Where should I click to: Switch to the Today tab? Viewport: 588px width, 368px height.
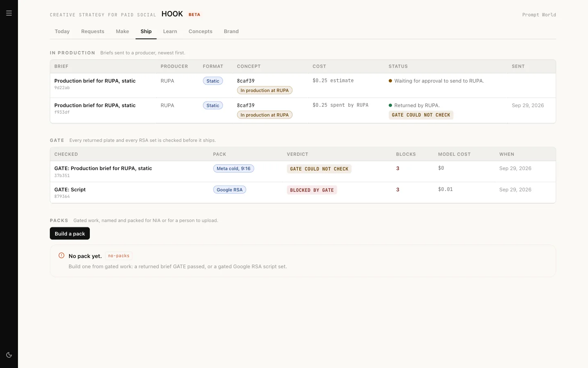point(62,31)
